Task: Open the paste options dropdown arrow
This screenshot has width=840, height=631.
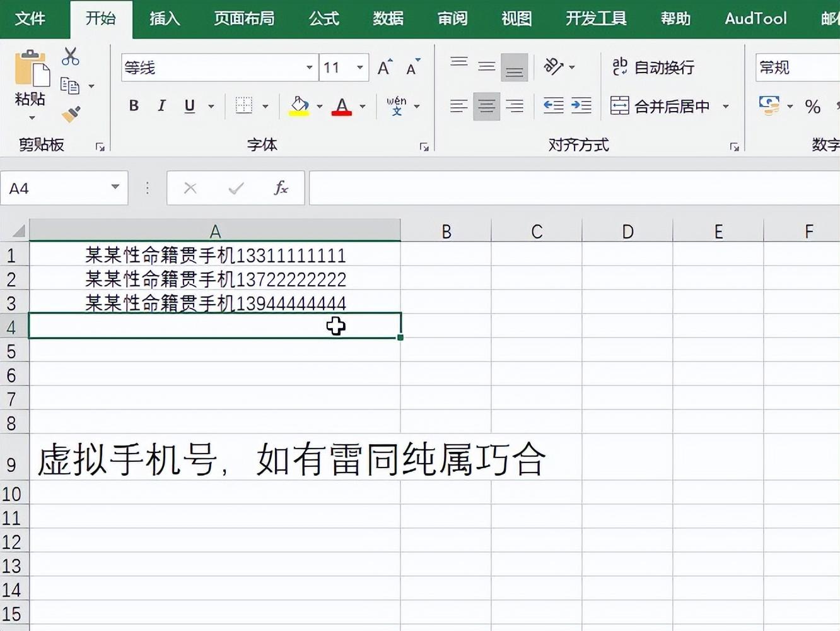Action: click(32, 118)
